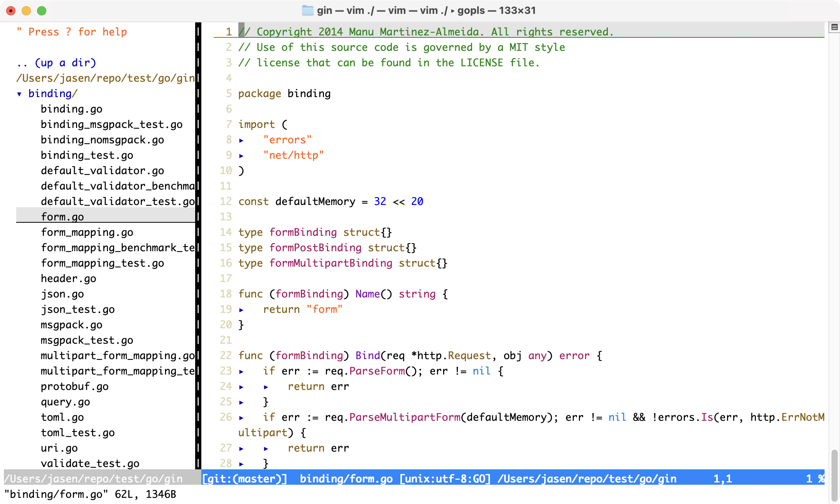840x504 pixels.
Task: Click the Bind method name on line 22
Action: (368, 356)
